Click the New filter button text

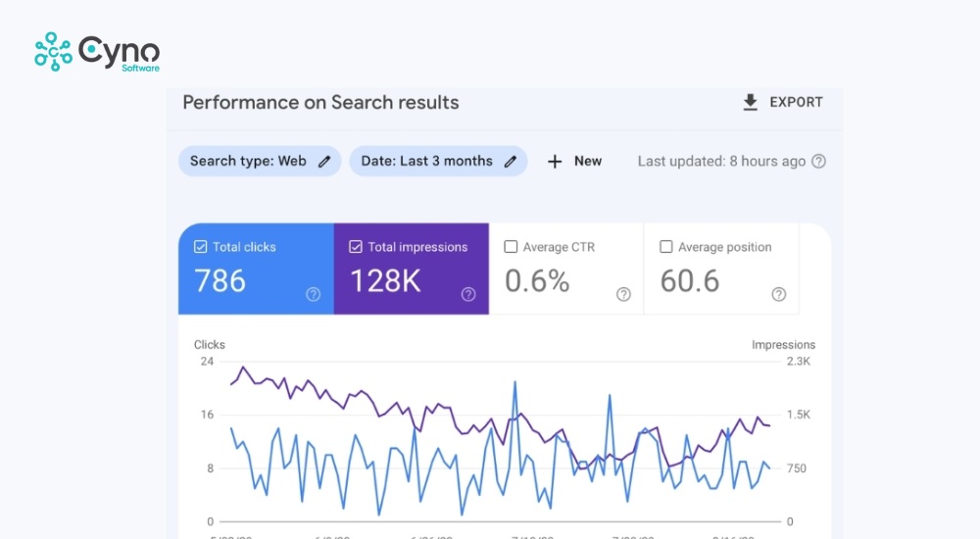point(588,162)
